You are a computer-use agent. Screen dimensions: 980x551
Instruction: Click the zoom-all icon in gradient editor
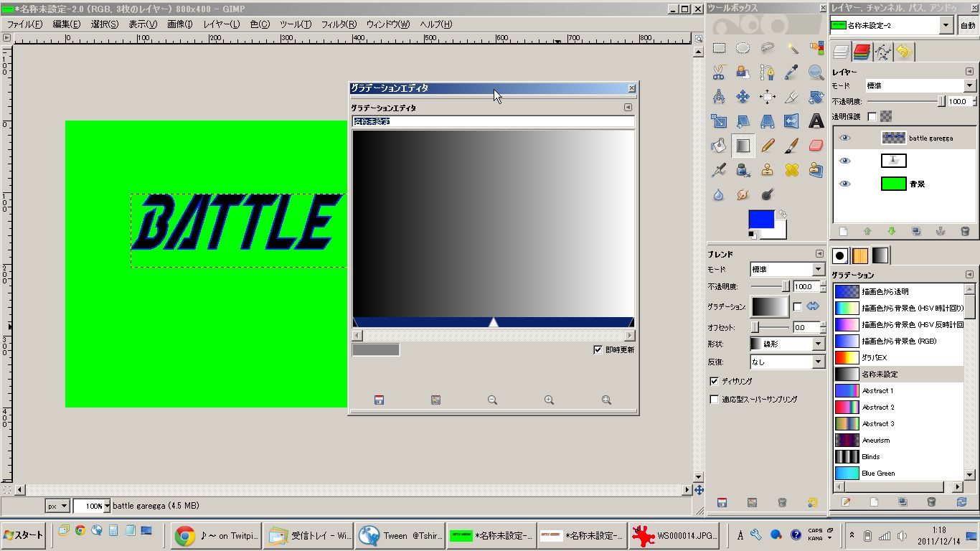point(606,400)
